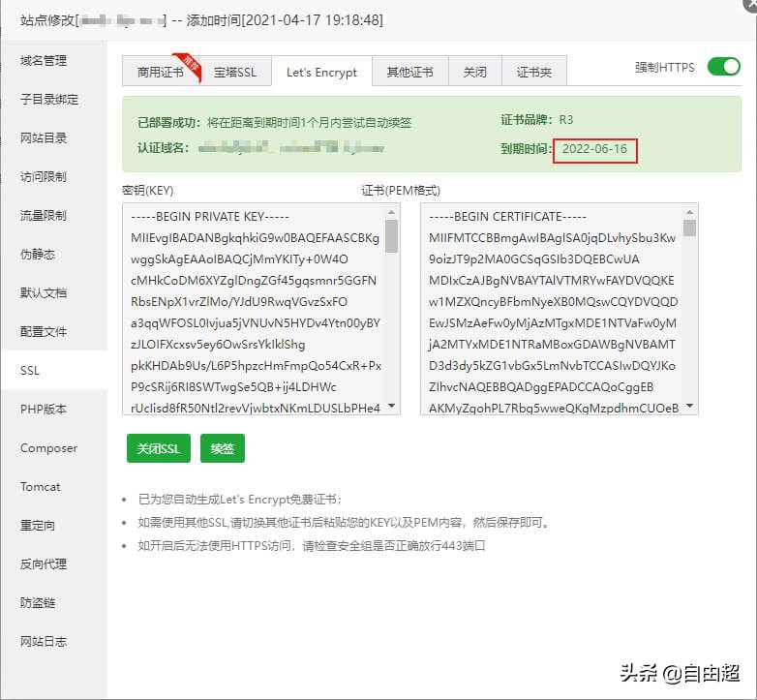The image size is (757, 700).
Task: Click the private key scrollbar thumb
Action: pos(391,236)
